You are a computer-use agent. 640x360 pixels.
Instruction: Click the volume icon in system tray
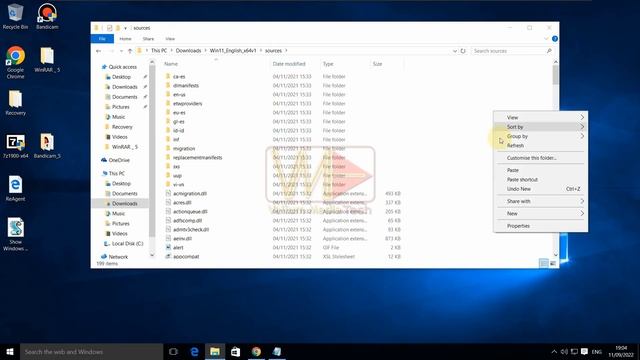[x=564, y=351]
